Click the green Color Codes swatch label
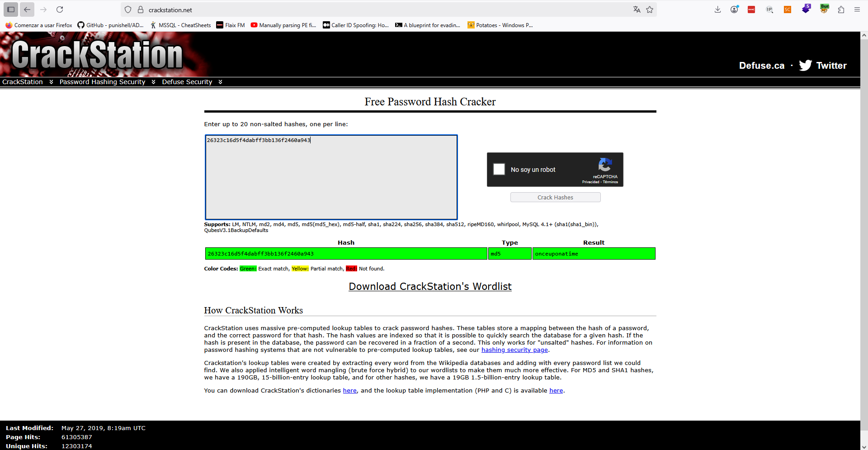The image size is (868, 450). click(248, 269)
